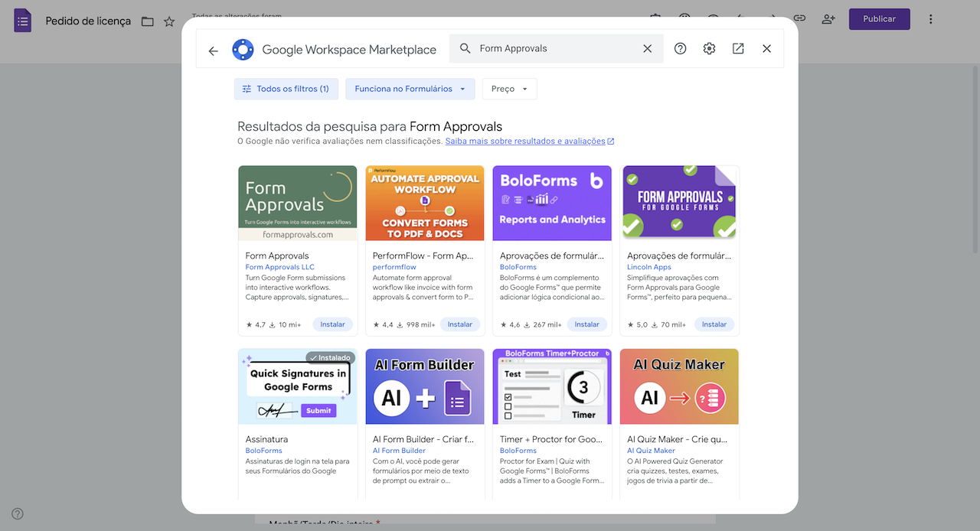
Task: Click the back arrow in Marketplace header
Action: (213, 50)
